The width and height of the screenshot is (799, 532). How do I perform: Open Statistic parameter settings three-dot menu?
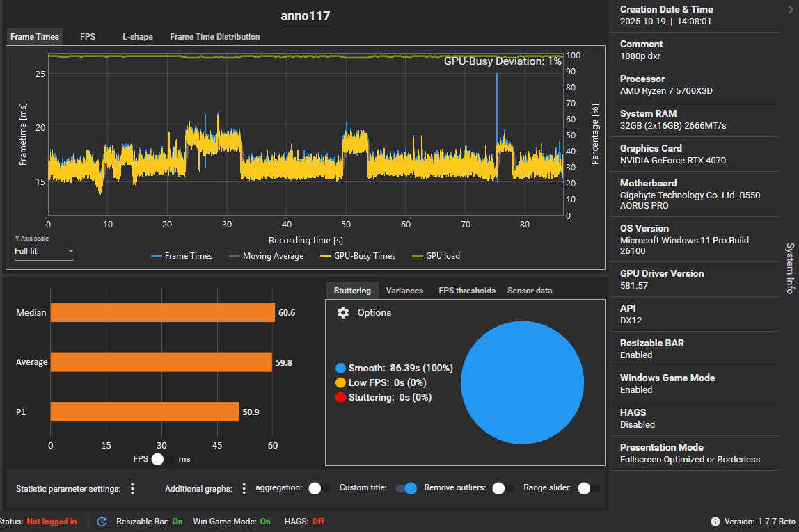pyautogui.click(x=132, y=489)
